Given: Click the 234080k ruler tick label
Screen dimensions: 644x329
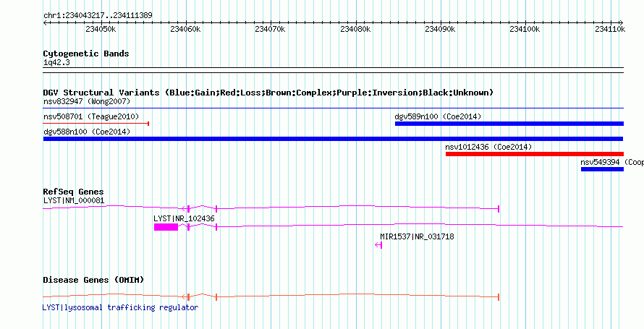Looking at the screenshot, I should point(356,29).
